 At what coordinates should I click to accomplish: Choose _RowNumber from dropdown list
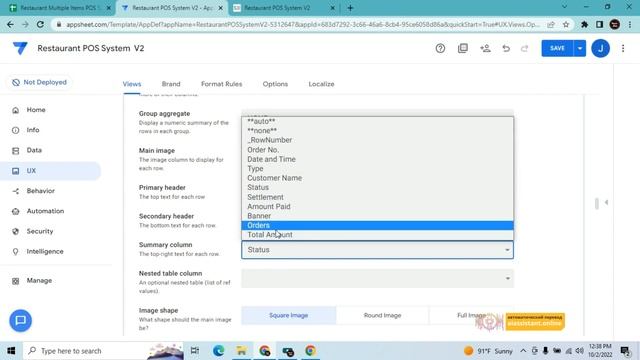pos(378,140)
